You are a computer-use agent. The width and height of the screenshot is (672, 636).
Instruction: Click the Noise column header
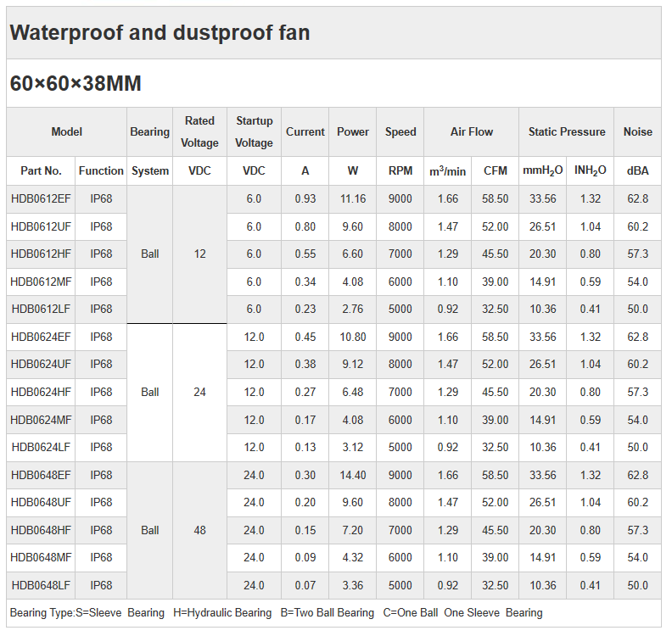tap(638, 131)
